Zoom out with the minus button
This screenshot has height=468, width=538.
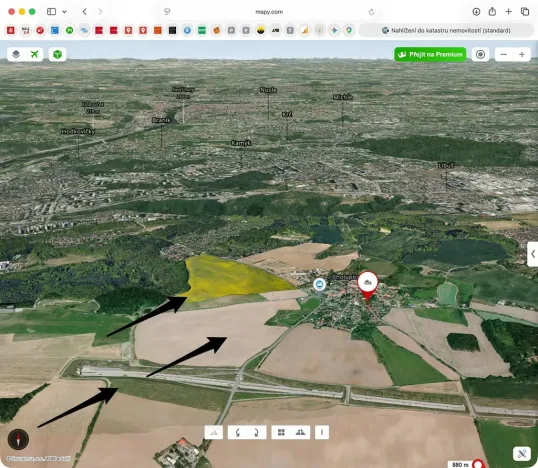coord(504,54)
